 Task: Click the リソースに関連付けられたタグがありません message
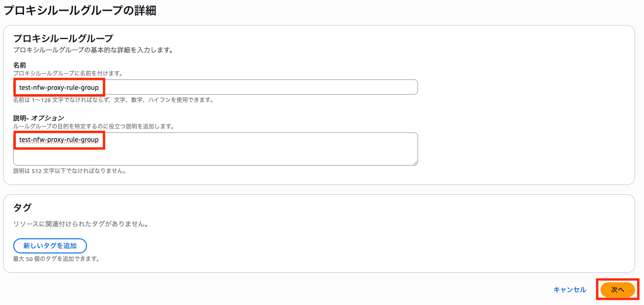tap(81, 224)
